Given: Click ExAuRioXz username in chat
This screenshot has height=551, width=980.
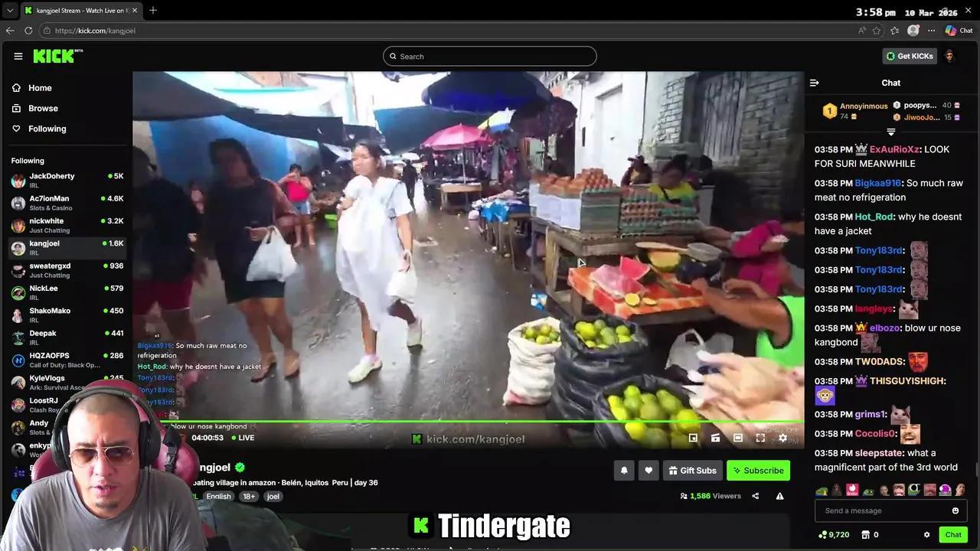Looking at the screenshot, I should [894, 150].
